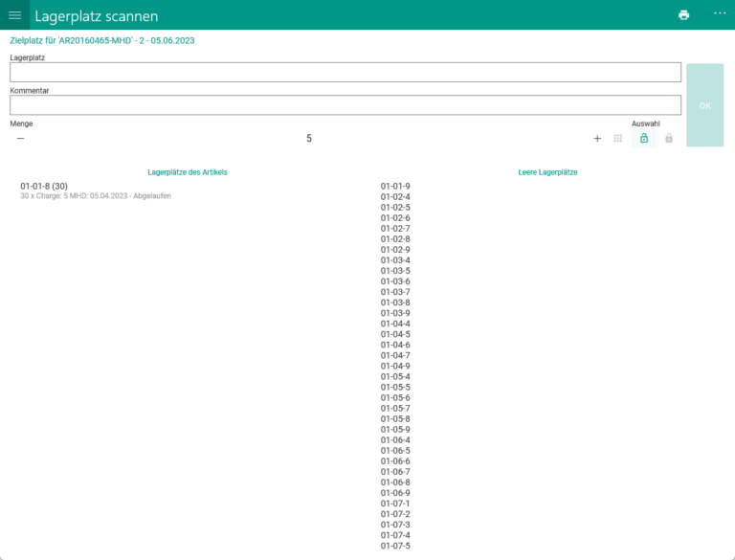The width and height of the screenshot is (735, 560).
Task: Select the green unlocked Auswahl option
Action: 644,138
